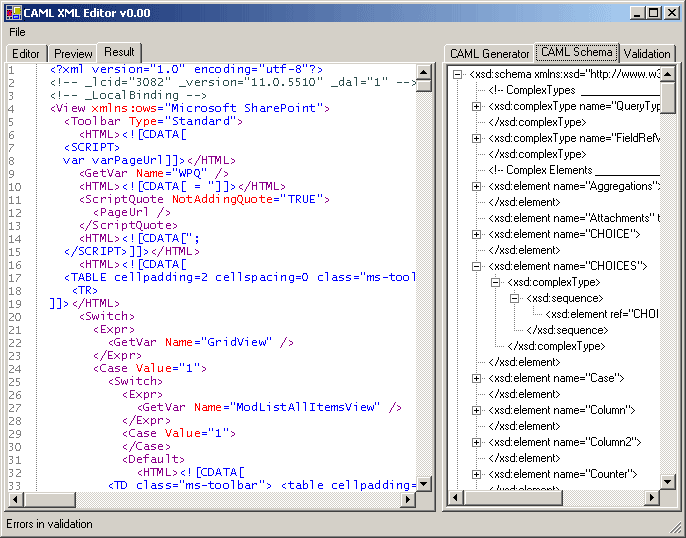The image size is (686, 538).
Task: Click the ScriptQuote NotAddingQuote line
Action: tap(204, 199)
